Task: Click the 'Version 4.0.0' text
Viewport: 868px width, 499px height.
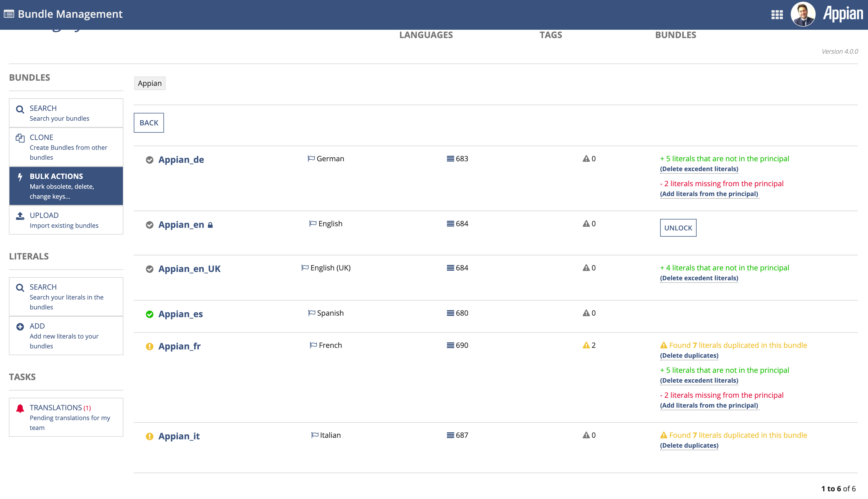Action: (x=840, y=52)
